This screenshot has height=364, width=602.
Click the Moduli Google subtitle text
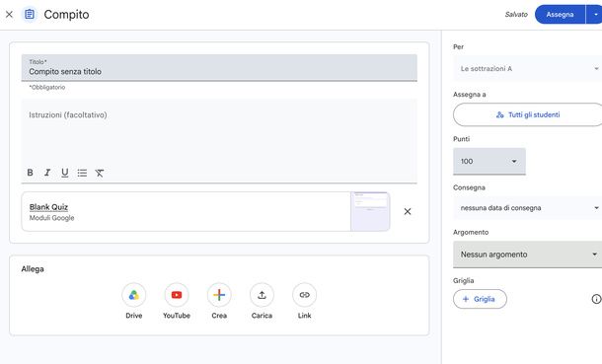tap(52, 218)
